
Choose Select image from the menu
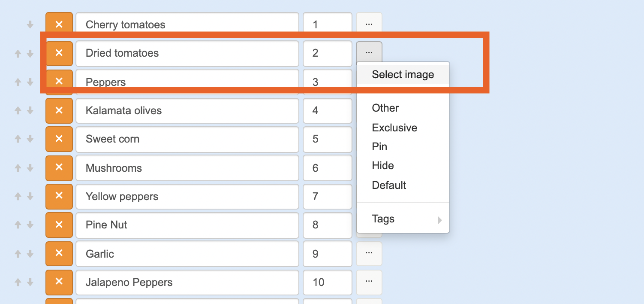pos(403,75)
